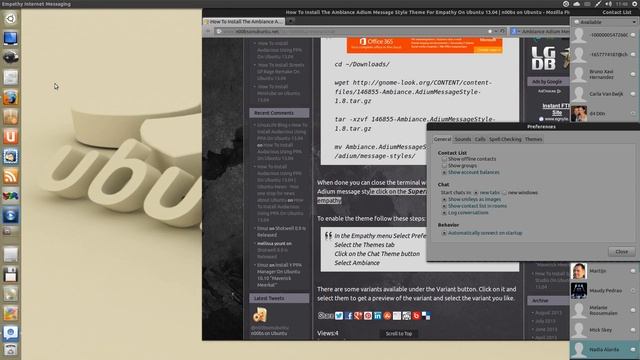Image resolution: width=640 pixels, height=360 pixels.
Task: Select the 'How To Install The Ambiance' Firefox tab
Action: tap(244, 21)
